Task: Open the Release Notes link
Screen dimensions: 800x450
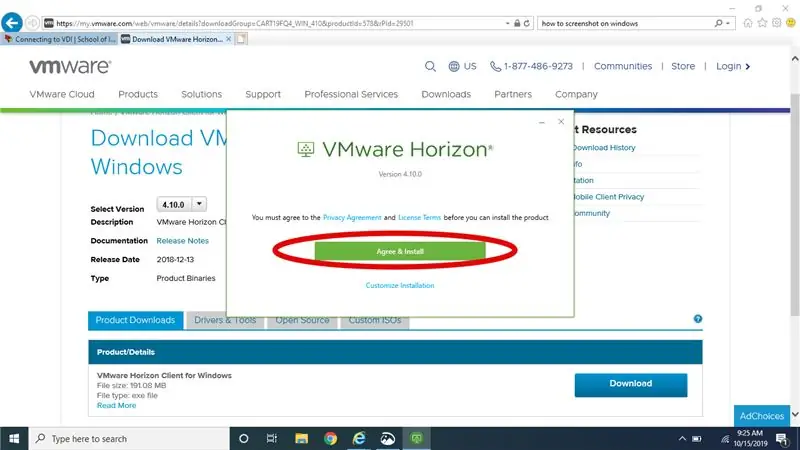Action: (x=183, y=241)
